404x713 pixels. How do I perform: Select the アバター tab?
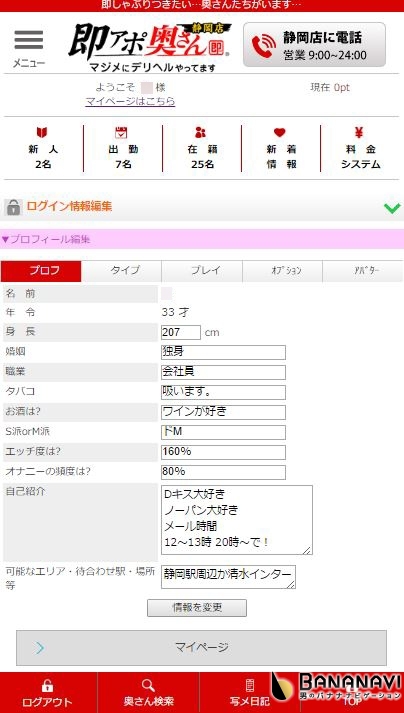(364, 271)
